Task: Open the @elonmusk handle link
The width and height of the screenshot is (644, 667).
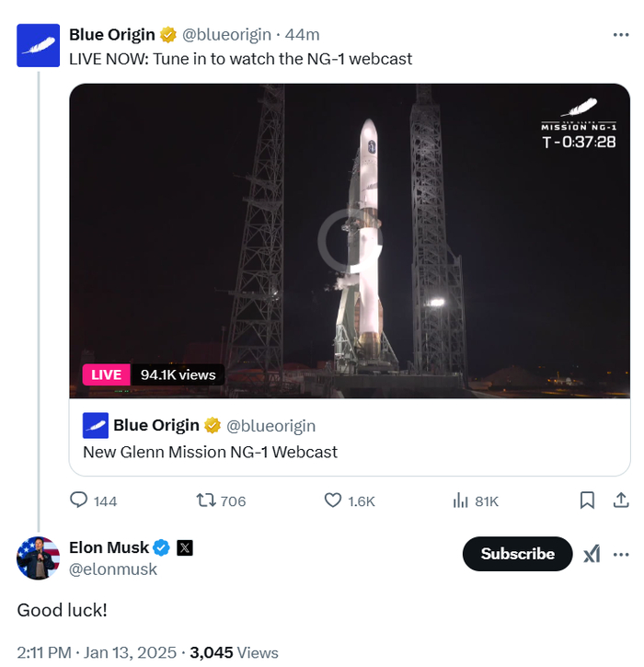Action: [x=113, y=569]
